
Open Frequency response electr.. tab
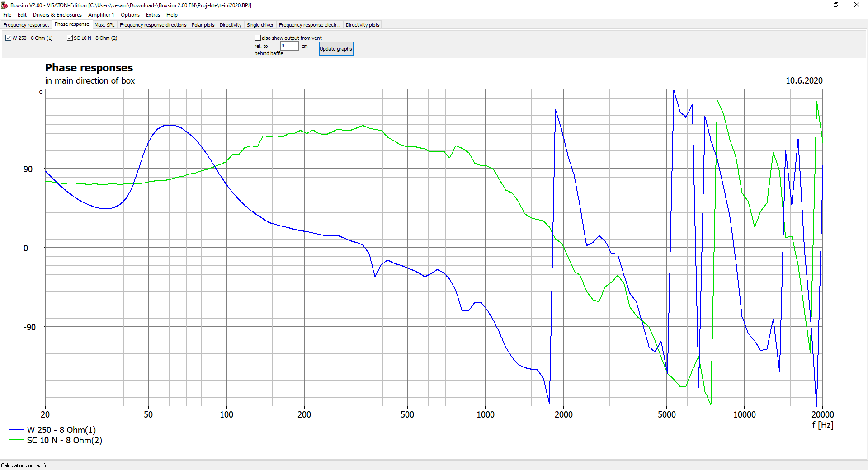[310, 25]
